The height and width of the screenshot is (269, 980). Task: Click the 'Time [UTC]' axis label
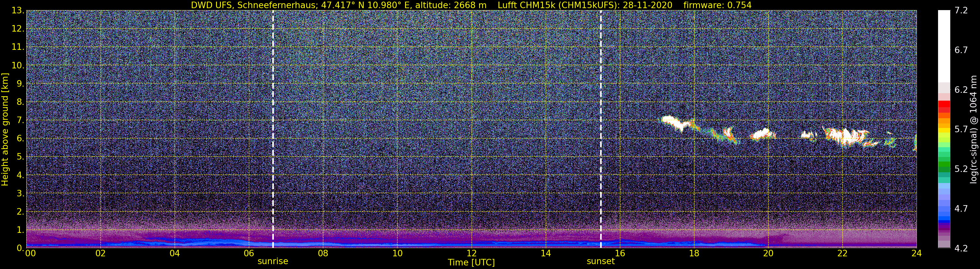(471, 262)
